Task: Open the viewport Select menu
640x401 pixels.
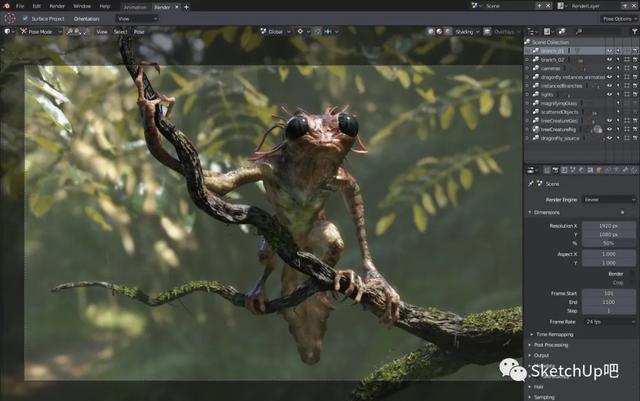Action: pyautogui.click(x=120, y=31)
